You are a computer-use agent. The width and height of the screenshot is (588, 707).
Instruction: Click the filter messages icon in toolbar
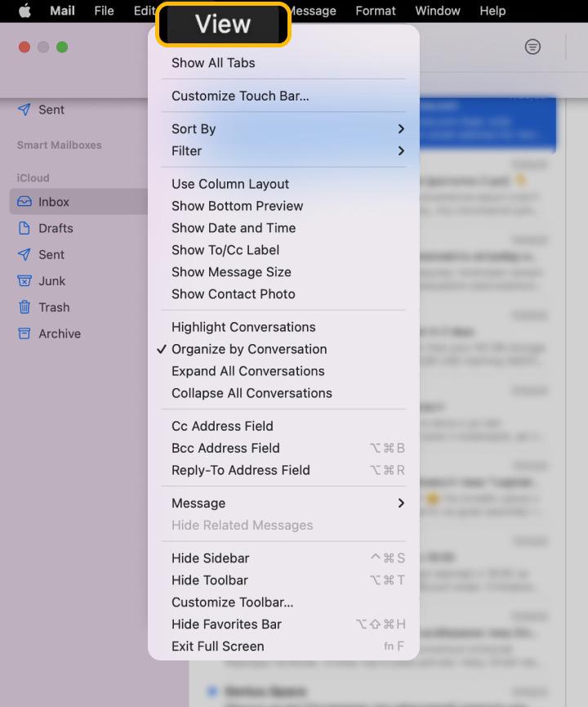click(532, 47)
